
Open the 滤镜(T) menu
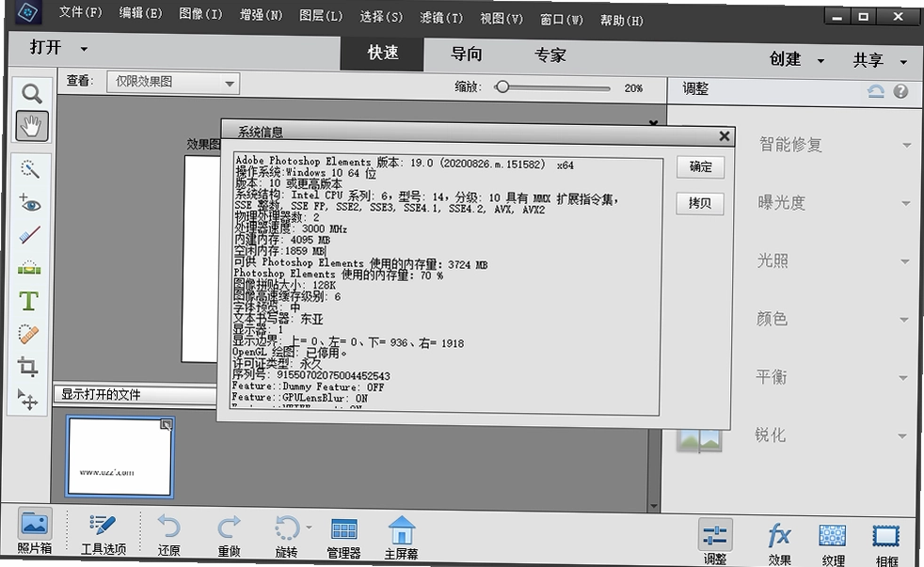(x=441, y=18)
